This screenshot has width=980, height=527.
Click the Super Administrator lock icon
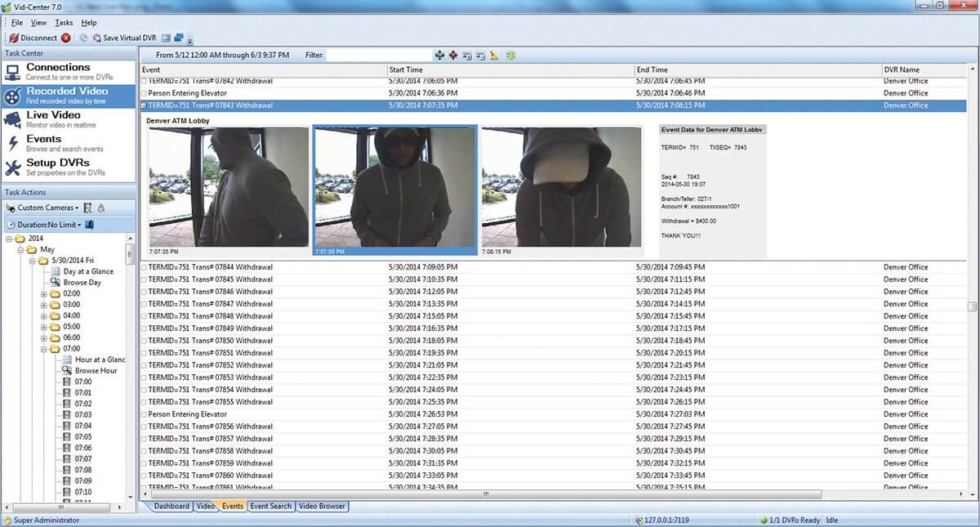point(7,520)
